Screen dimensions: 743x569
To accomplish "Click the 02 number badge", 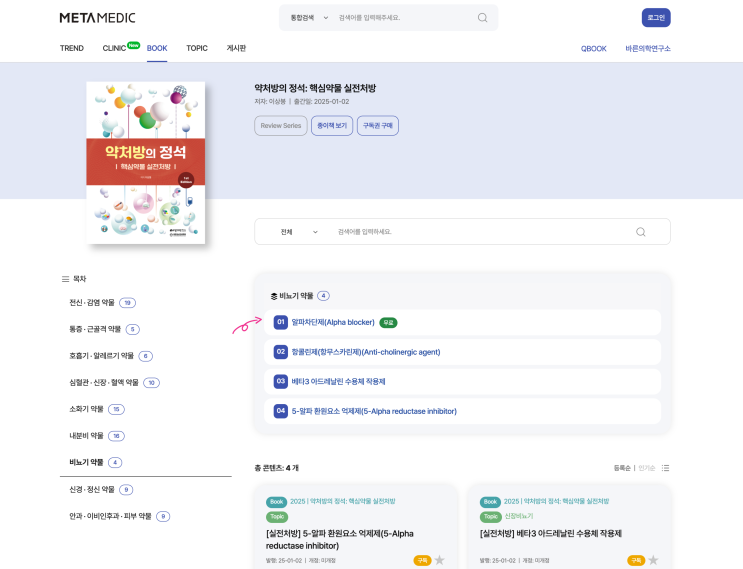I will point(281,352).
